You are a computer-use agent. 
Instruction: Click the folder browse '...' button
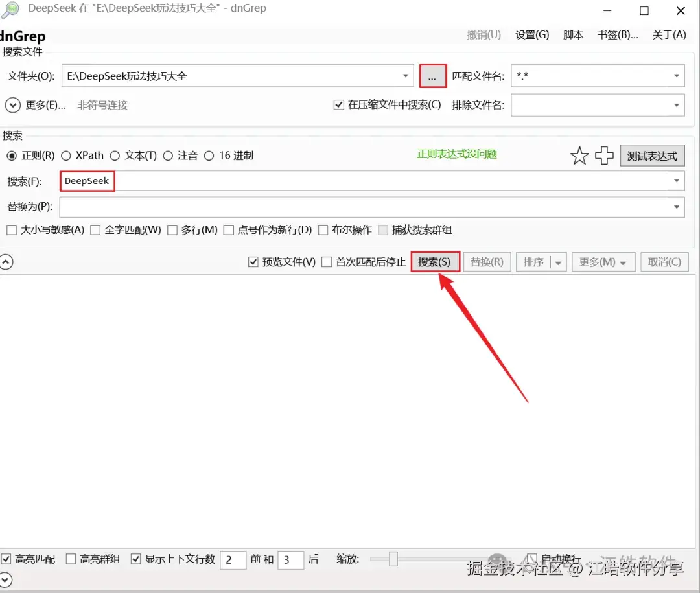[432, 75]
